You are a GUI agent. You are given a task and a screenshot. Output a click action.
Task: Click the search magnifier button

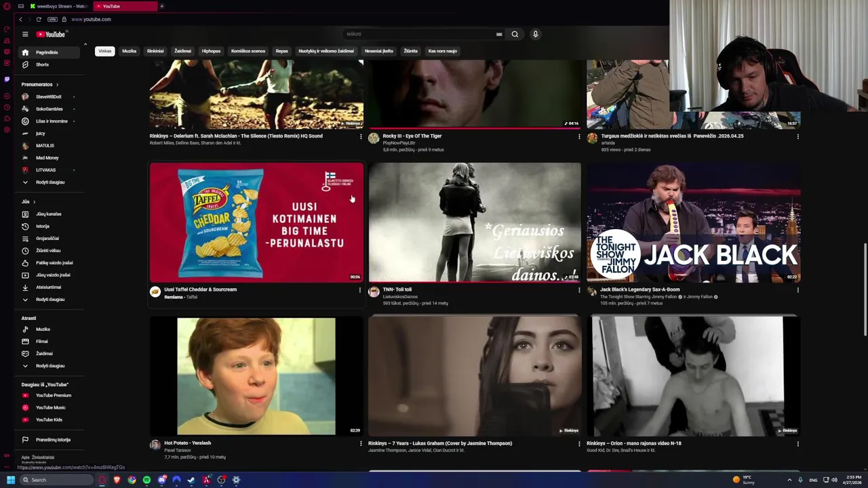point(515,34)
